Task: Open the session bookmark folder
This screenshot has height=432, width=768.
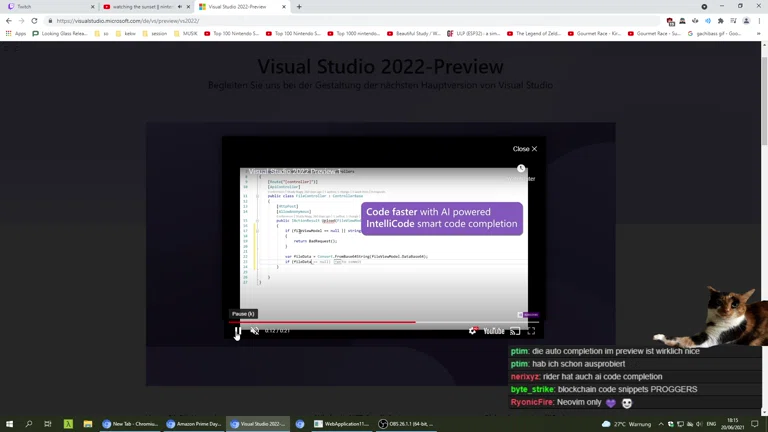Action: tap(154, 34)
